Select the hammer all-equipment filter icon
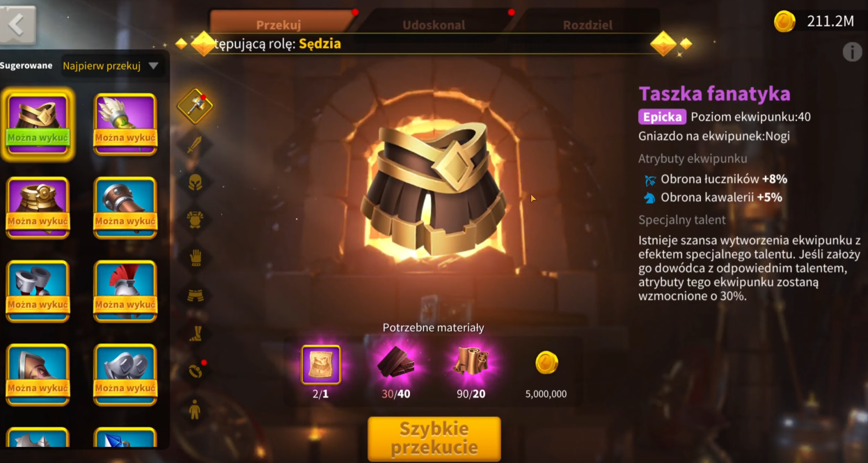The width and height of the screenshot is (868, 463). pos(195,106)
